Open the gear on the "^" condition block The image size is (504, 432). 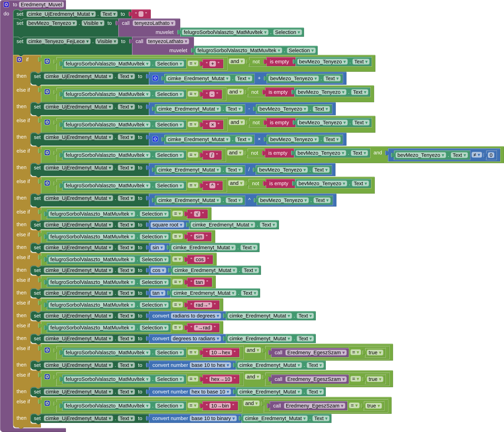(47, 183)
